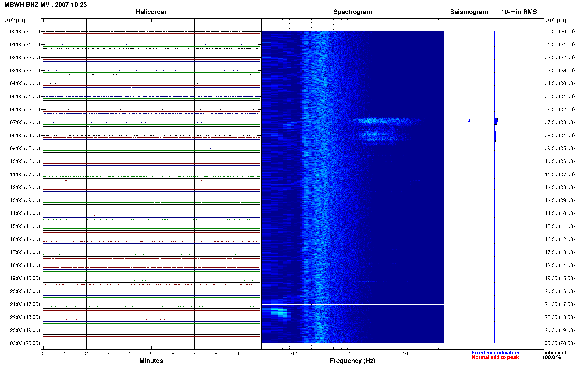The image size is (588, 368).
Task: Click the 'Helicorder' panel heading
Action: click(x=151, y=12)
